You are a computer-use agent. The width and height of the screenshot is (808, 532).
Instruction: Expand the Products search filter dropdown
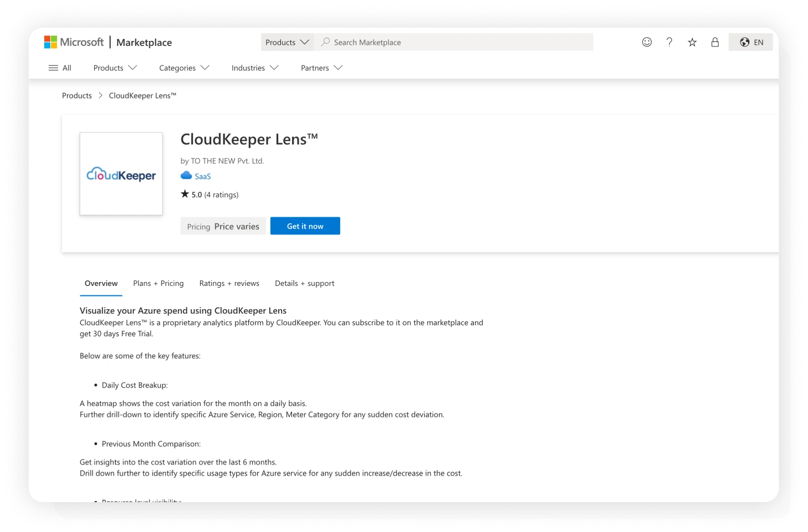coord(287,42)
